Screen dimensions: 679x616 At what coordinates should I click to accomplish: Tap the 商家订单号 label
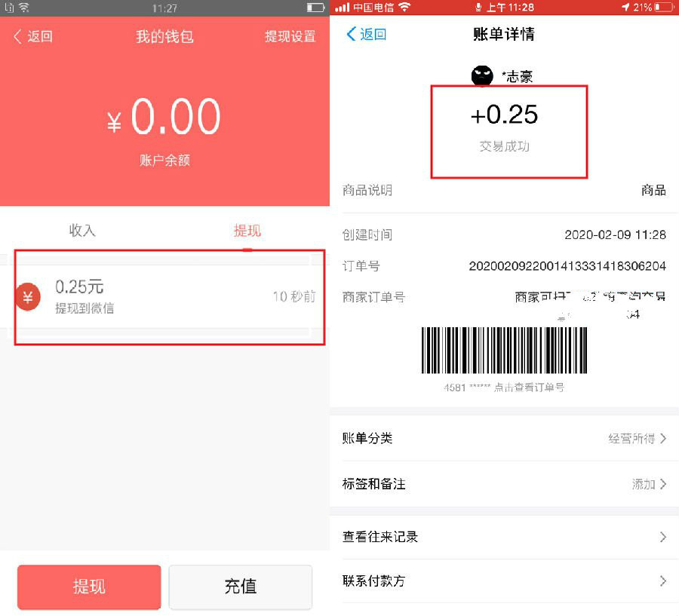pyautogui.click(x=373, y=297)
